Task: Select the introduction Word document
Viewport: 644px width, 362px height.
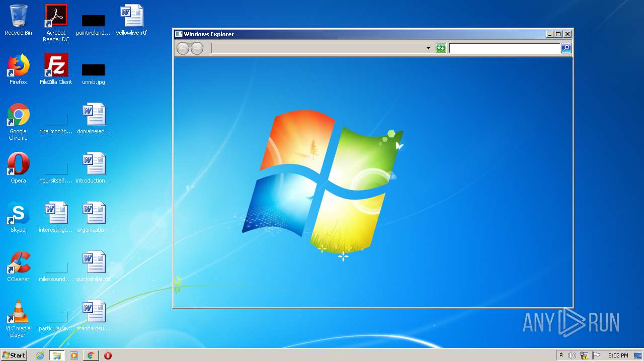Action: click(94, 168)
